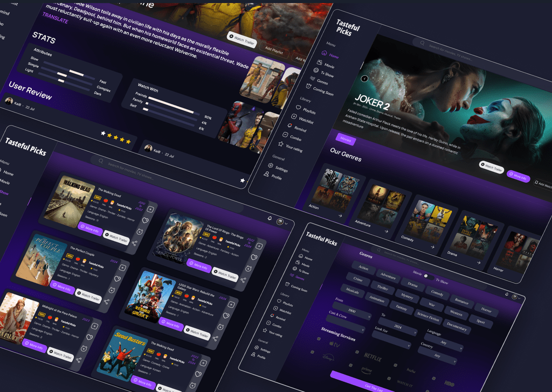Click the arrow on the Drama genre card
Image resolution: width=552 pixels, height=392 pixels.
pos(479,262)
